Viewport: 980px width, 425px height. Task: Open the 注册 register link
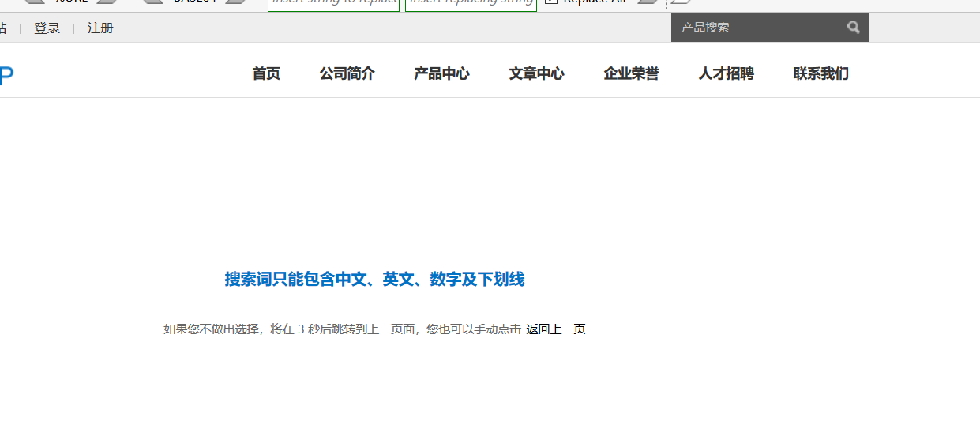[x=100, y=28]
